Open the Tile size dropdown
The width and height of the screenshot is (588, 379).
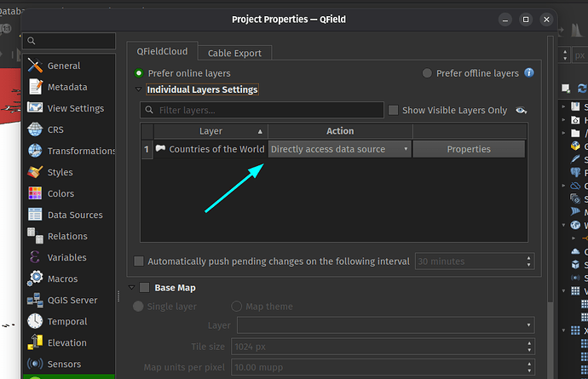click(x=386, y=347)
